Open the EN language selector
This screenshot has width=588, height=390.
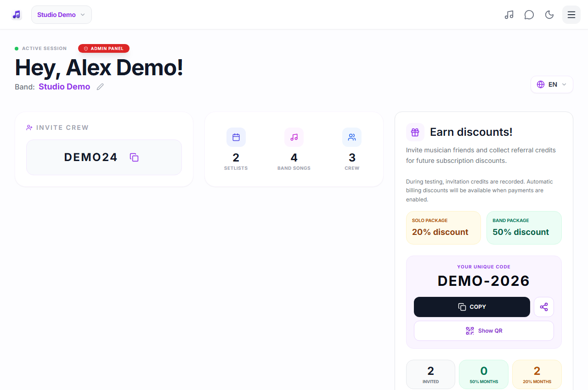click(x=552, y=84)
